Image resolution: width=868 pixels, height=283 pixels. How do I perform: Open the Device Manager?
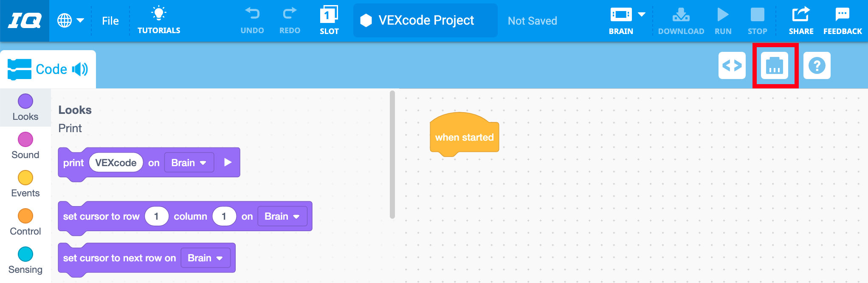point(775,66)
